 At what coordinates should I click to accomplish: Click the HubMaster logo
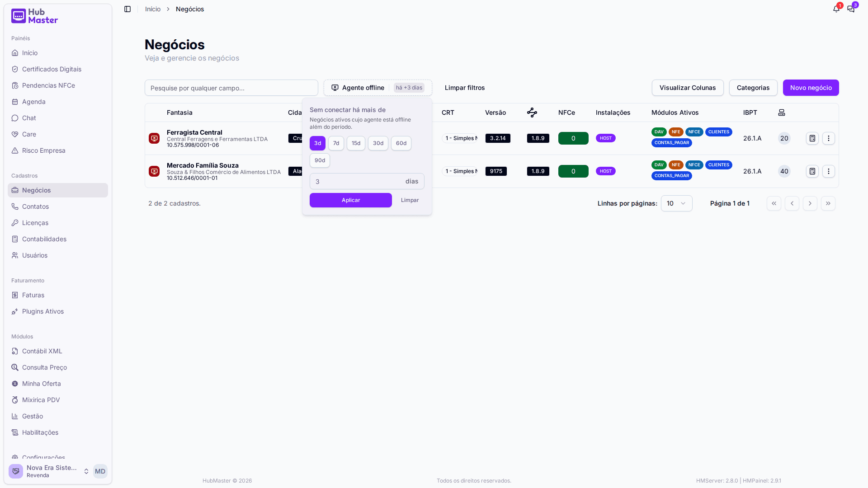[35, 16]
